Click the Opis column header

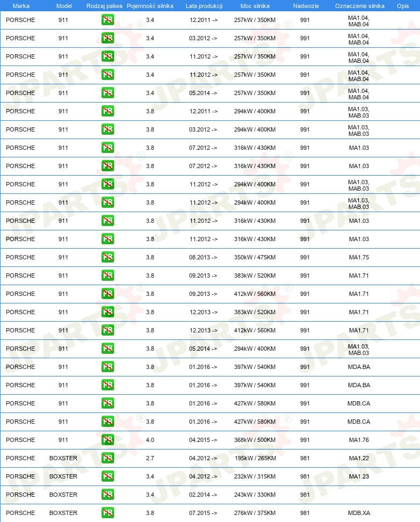tap(403, 6)
